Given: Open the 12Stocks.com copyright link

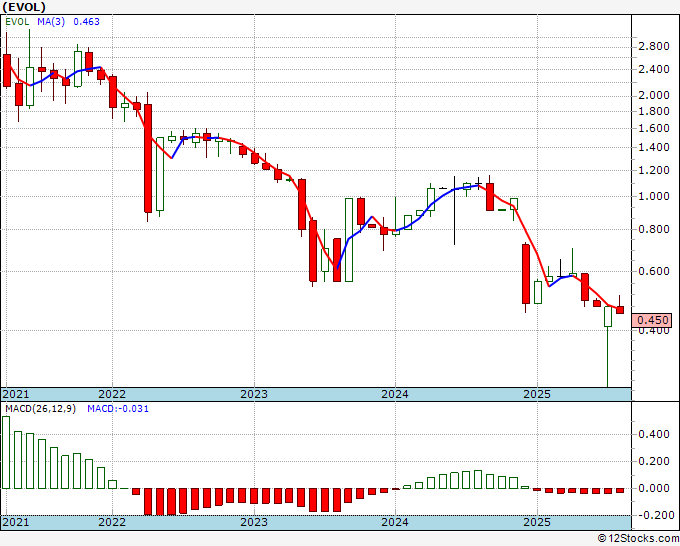Looking at the screenshot, I should click(638, 539).
